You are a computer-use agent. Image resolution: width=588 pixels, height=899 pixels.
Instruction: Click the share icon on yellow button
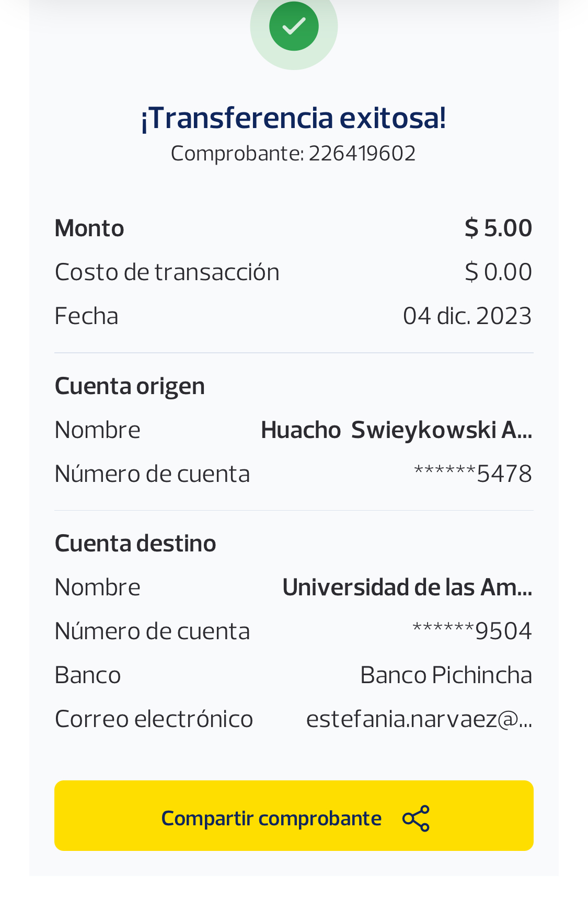pos(416,818)
